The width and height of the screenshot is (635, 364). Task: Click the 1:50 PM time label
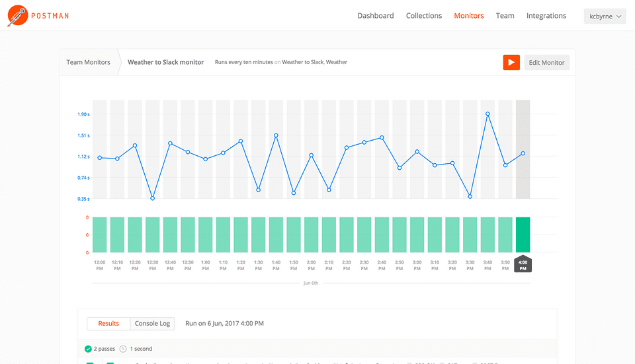[294, 266]
